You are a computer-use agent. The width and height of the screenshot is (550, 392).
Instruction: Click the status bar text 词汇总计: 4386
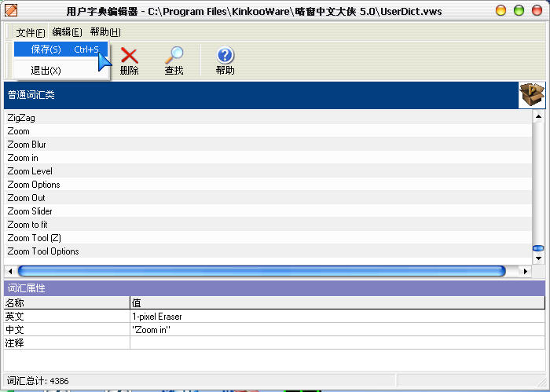38,381
